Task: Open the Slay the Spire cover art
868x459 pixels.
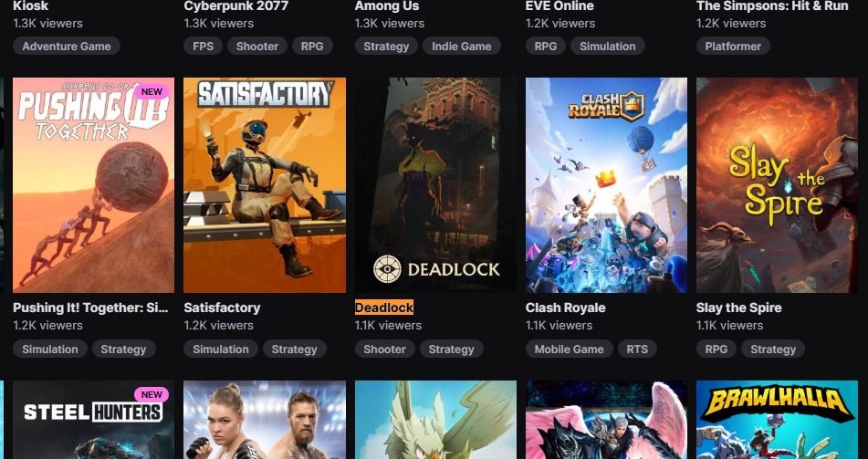Action: pyautogui.click(x=777, y=185)
